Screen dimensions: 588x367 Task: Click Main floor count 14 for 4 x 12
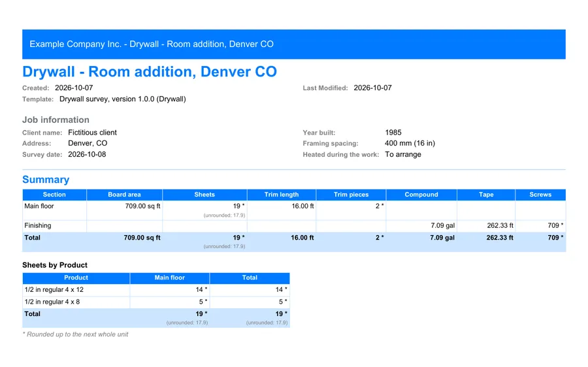(x=201, y=290)
